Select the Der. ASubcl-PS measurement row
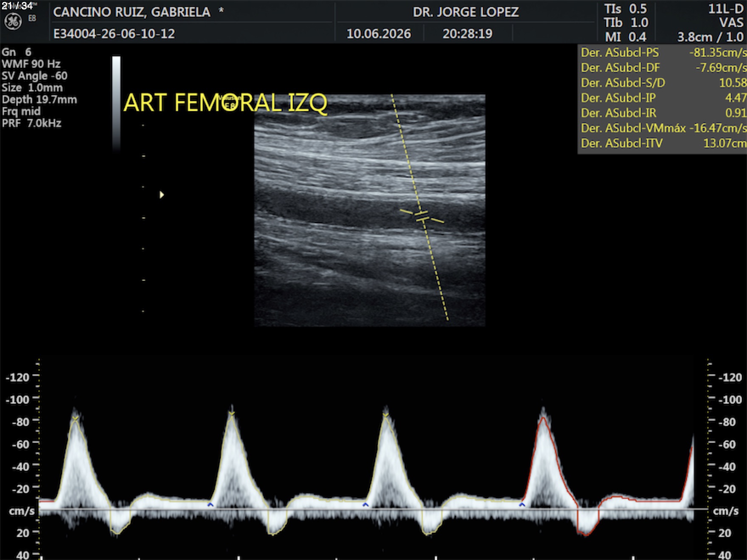 663,53
